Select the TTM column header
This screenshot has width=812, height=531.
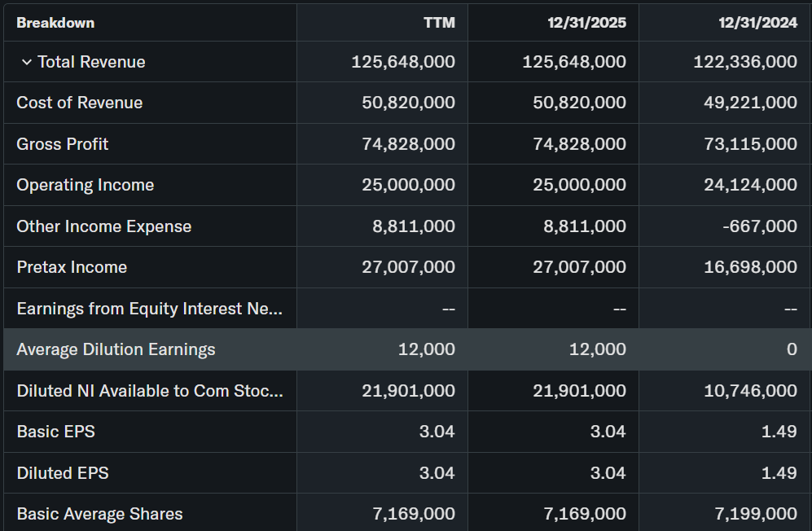coord(439,23)
